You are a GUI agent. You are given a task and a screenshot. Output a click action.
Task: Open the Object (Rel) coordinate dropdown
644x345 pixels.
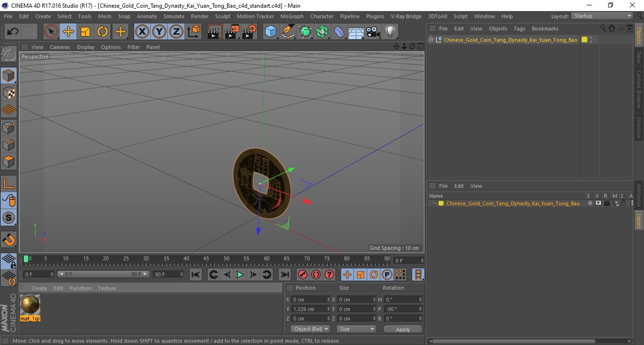click(311, 329)
